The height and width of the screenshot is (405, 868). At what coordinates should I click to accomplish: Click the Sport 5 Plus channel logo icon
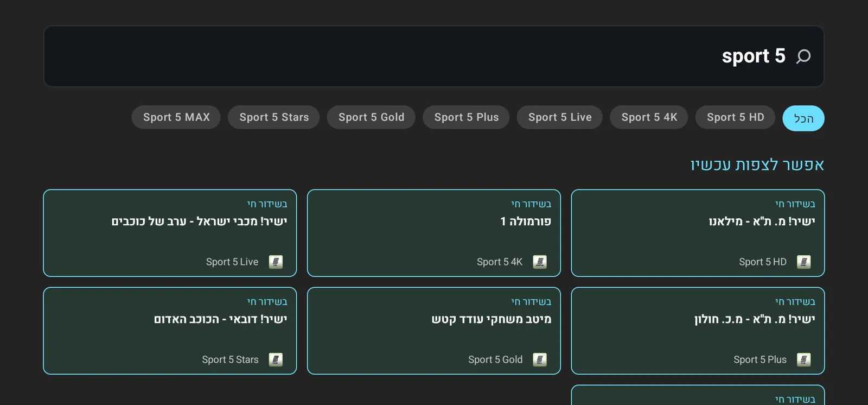click(x=804, y=360)
